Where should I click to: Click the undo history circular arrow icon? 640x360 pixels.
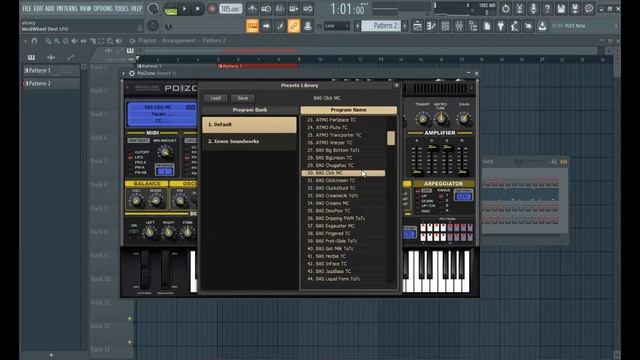pyautogui.click(x=506, y=9)
